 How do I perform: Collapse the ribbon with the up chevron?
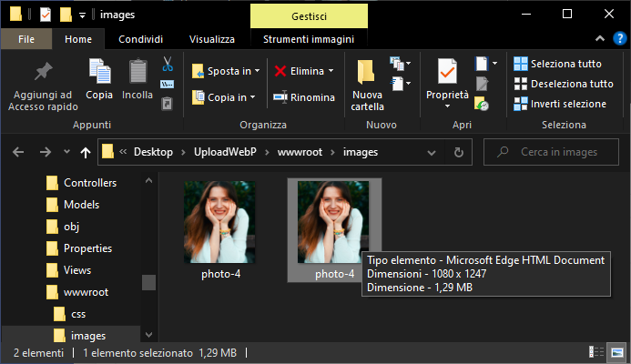[600, 38]
